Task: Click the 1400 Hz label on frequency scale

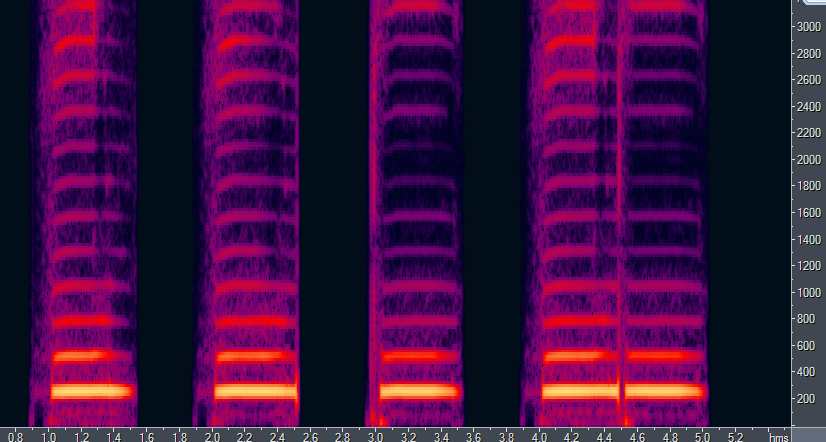Action: pyautogui.click(x=809, y=240)
